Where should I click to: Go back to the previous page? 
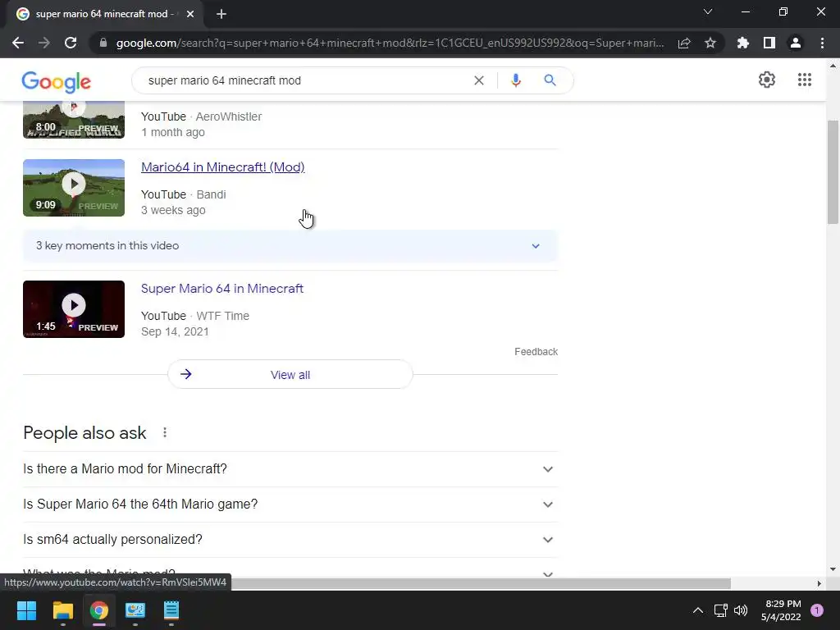[18, 43]
